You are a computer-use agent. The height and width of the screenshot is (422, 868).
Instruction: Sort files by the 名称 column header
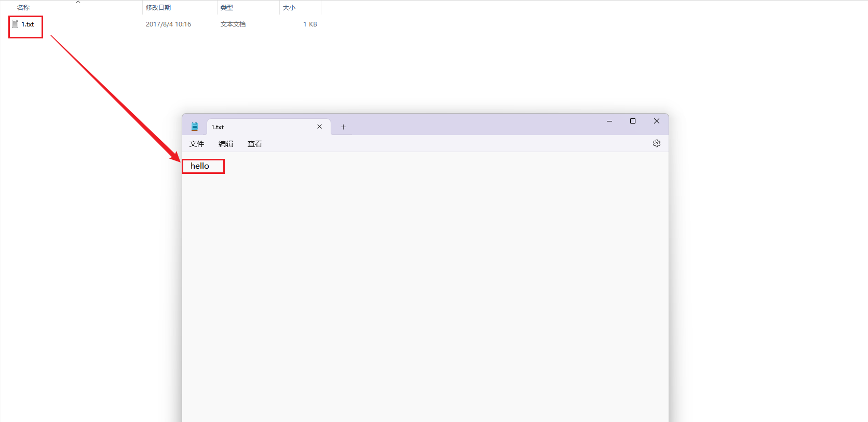coord(23,8)
